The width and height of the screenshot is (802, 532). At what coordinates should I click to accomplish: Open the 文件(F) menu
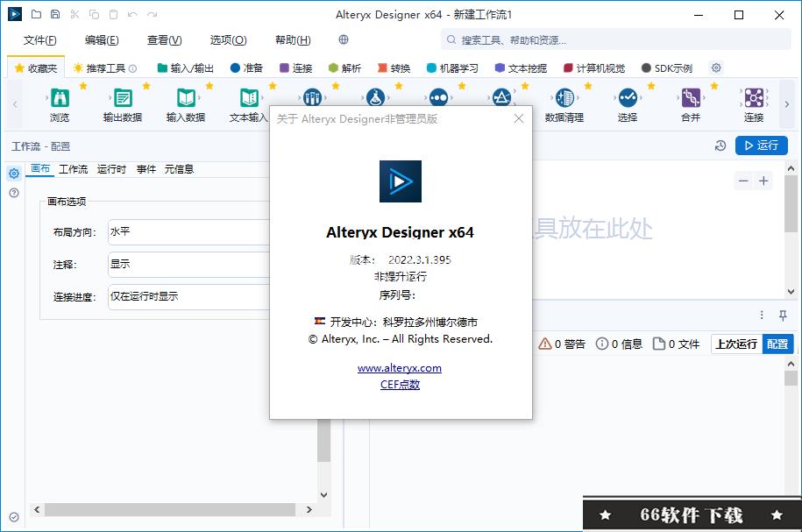point(40,40)
